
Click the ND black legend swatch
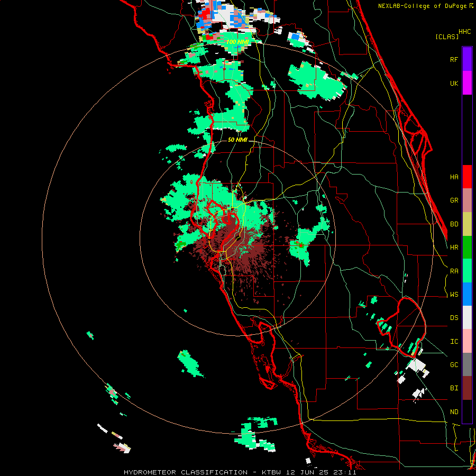467,411
